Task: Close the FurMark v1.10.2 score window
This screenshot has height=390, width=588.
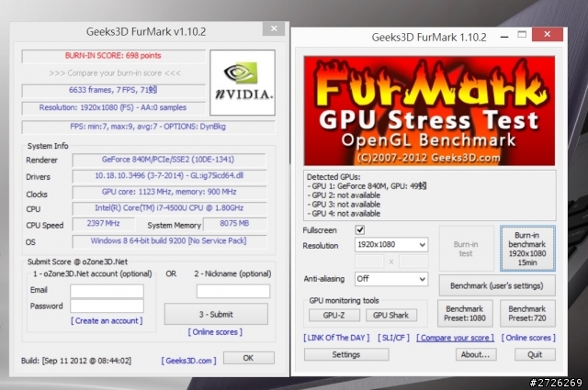Action: (x=274, y=28)
